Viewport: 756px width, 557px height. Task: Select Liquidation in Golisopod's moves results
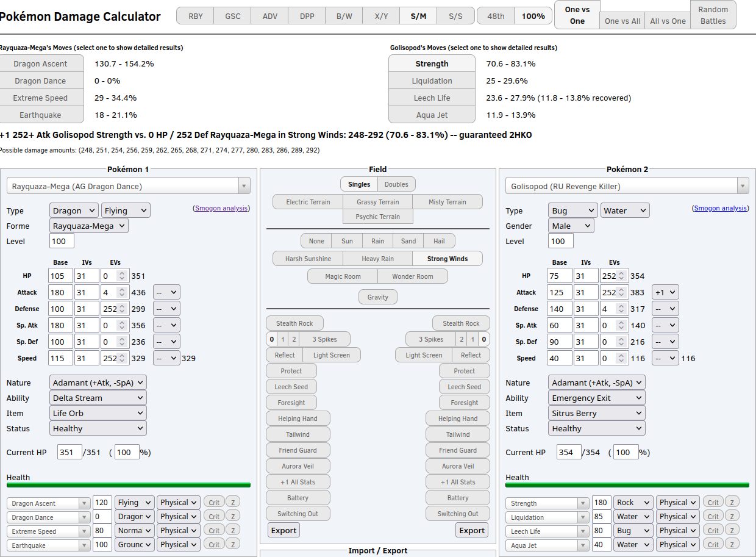(432, 81)
